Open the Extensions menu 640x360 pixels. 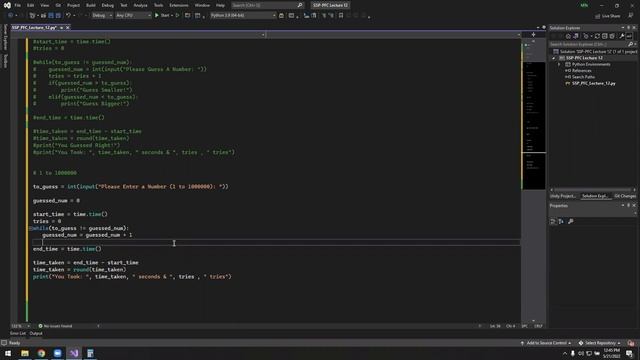[x=179, y=5]
